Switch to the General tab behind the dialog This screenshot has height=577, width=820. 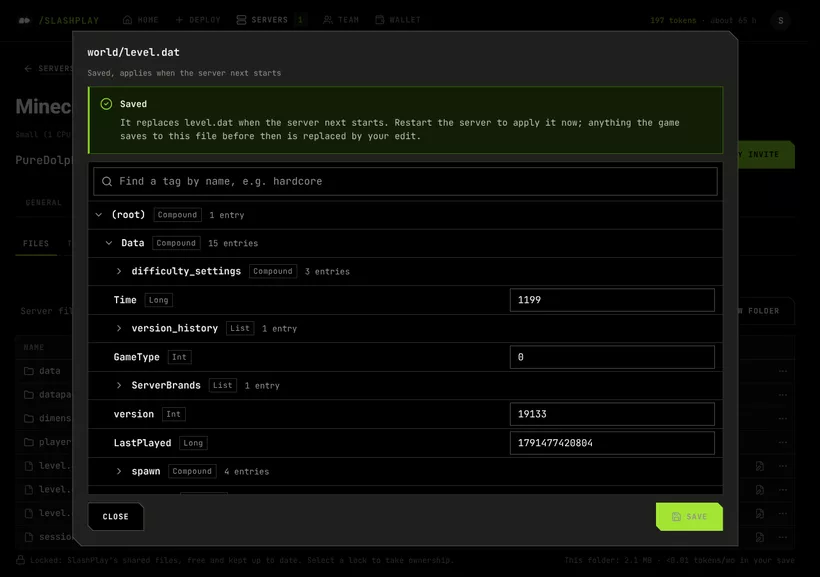(43, 203)
